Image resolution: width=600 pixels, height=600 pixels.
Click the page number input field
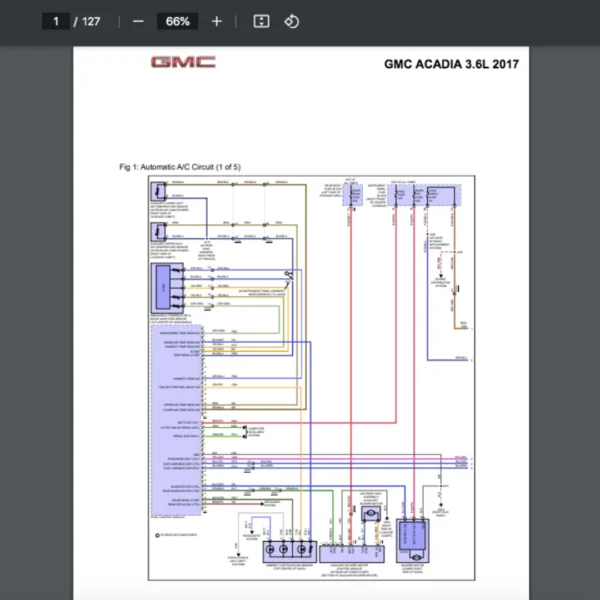coord(56,21)
